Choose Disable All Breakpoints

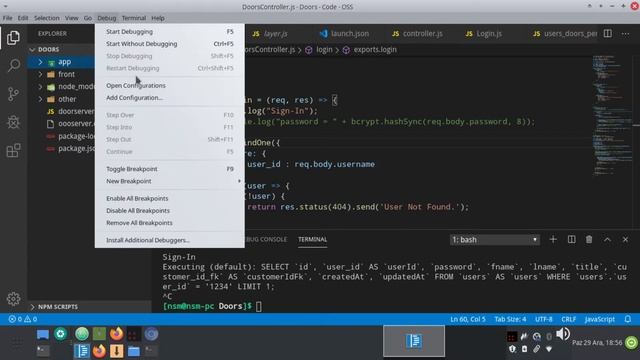click(170, 211)
